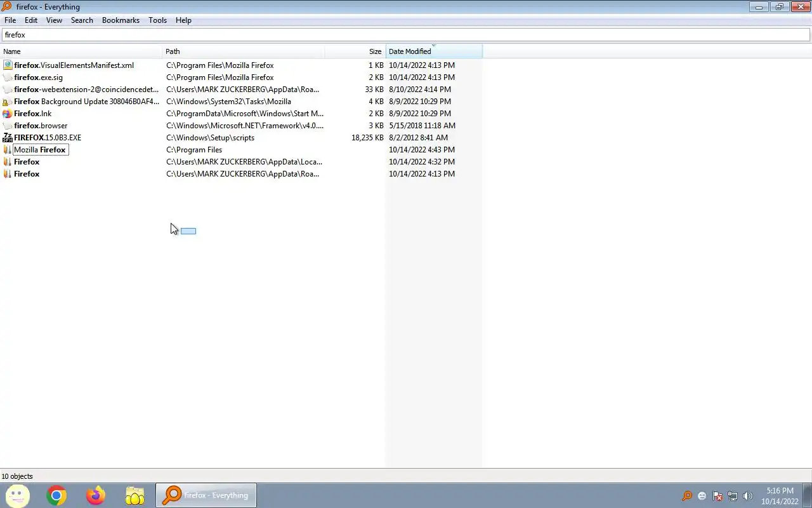Open the Start menu face icon
The height and width of the screenshot is (508, 812).
pos(17,495)
